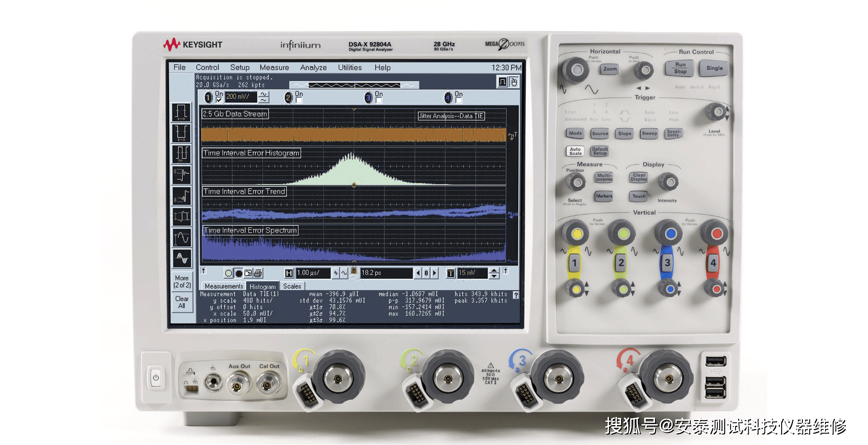Click the left arrow beside delay value
This screenshot has width=868, height=445.
coord(418,273)
